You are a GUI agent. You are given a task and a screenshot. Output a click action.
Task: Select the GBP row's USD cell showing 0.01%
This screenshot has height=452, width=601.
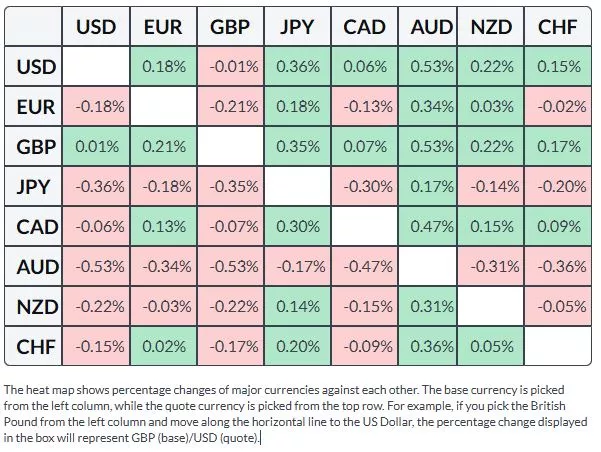[x=96, y=148]
